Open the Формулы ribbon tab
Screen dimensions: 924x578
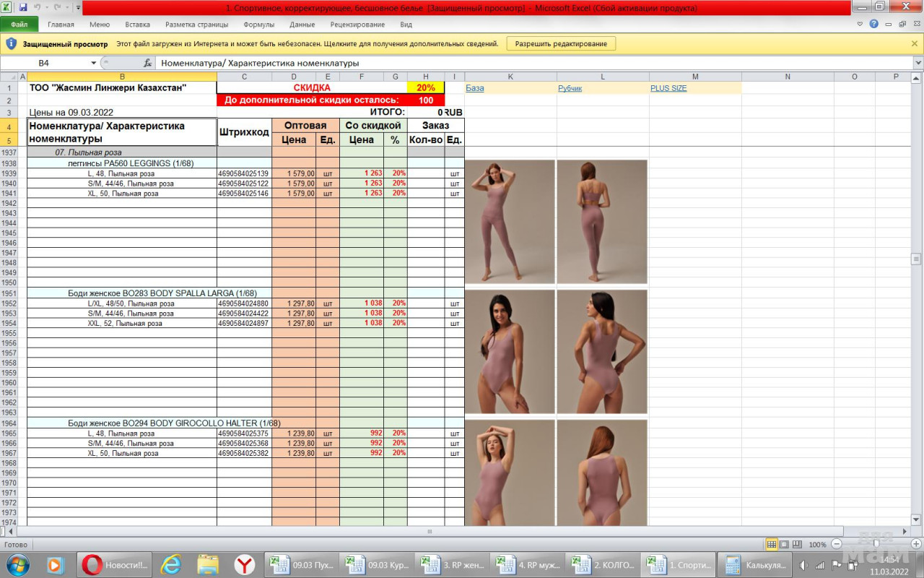click(x=258, y=24)
